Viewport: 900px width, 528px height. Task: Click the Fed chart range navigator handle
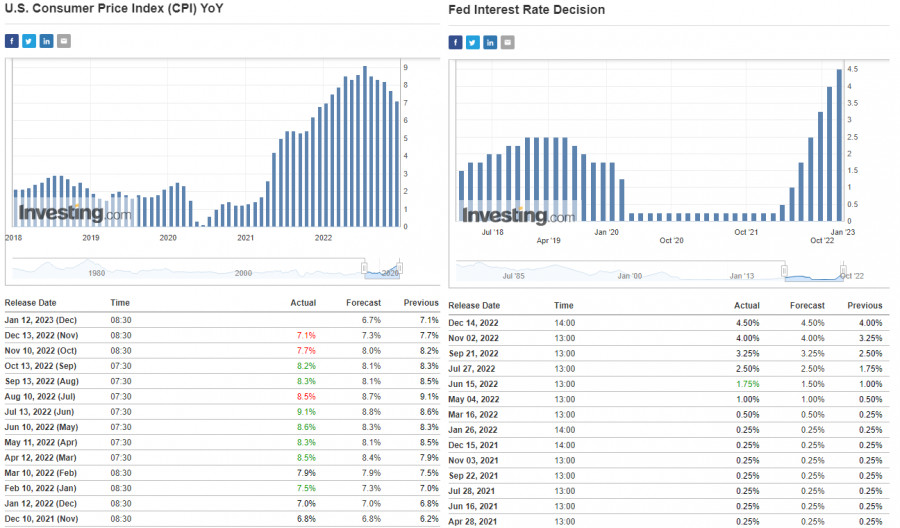tap(785, 271)
